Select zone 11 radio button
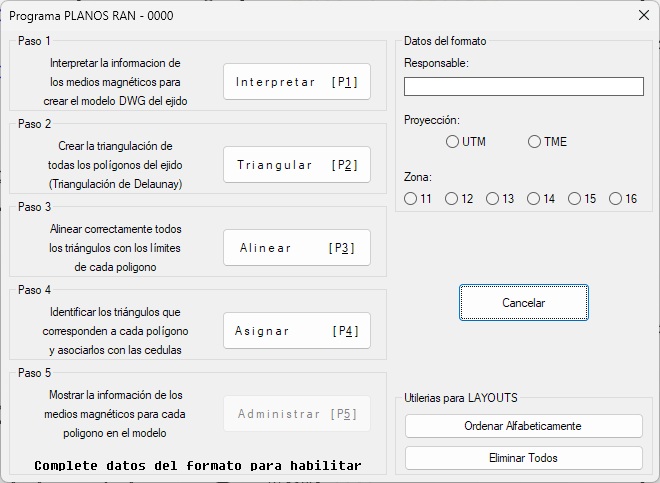 pos(411,199)
